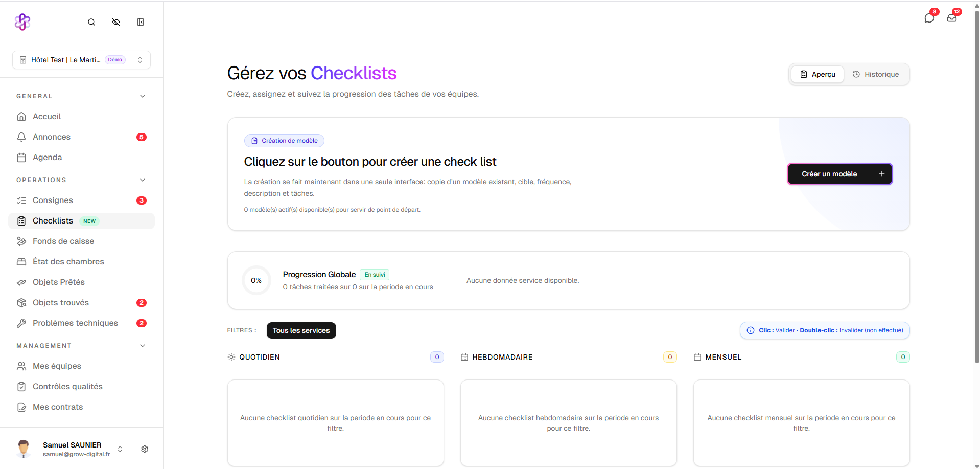Screen dimensions: 980x469
Task: Click the info icon in the Clic/Double-clic hint
Action: click(x=751, y=330)
